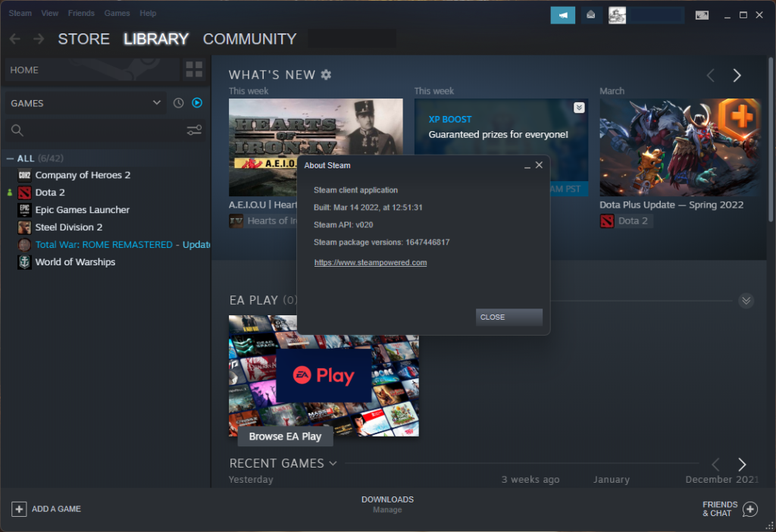
Task: Open Friends & Chat plus icon
Action: point(750,509)
